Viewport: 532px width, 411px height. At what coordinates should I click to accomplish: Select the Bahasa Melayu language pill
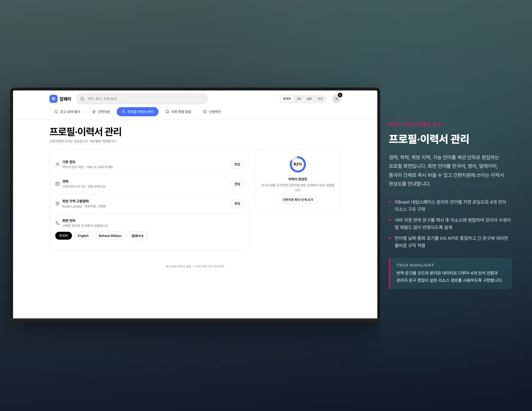(110, 236)
